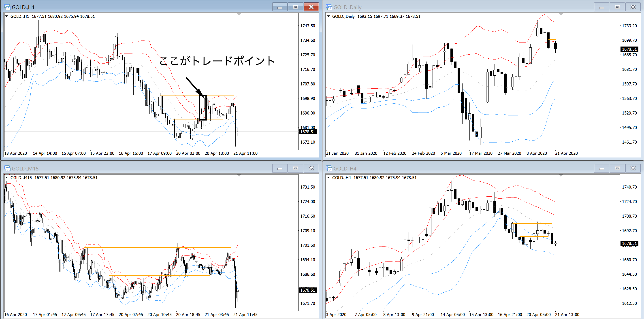Image resolution: width=644 pixels, height=319 pixels.
Task: Expand triangle beside GOLD.,H1 OHLC label
Action: tap(7, 16)
